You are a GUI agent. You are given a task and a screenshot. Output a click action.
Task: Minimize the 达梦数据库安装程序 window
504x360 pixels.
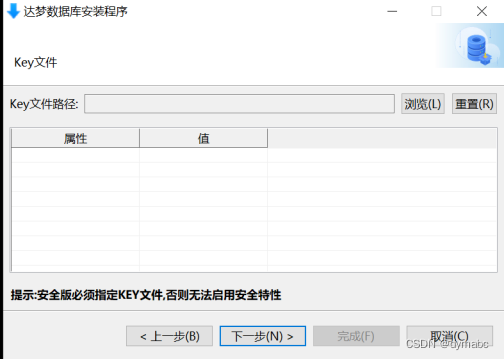pos(392,11)
